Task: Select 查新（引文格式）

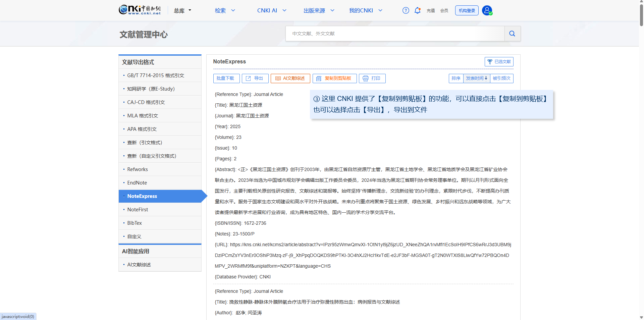Action: (x=160, y=143)
